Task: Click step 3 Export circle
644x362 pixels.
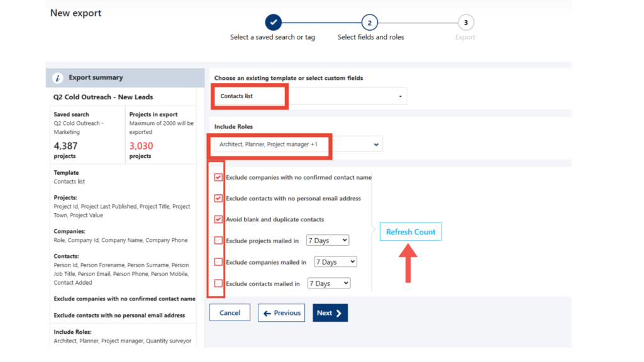Action: pos(465,23)
